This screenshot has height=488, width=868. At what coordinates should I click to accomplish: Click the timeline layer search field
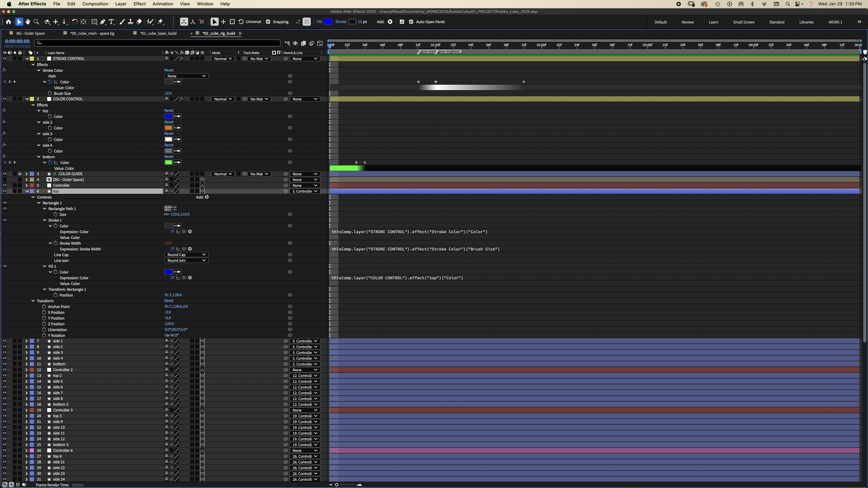(158, 43)
